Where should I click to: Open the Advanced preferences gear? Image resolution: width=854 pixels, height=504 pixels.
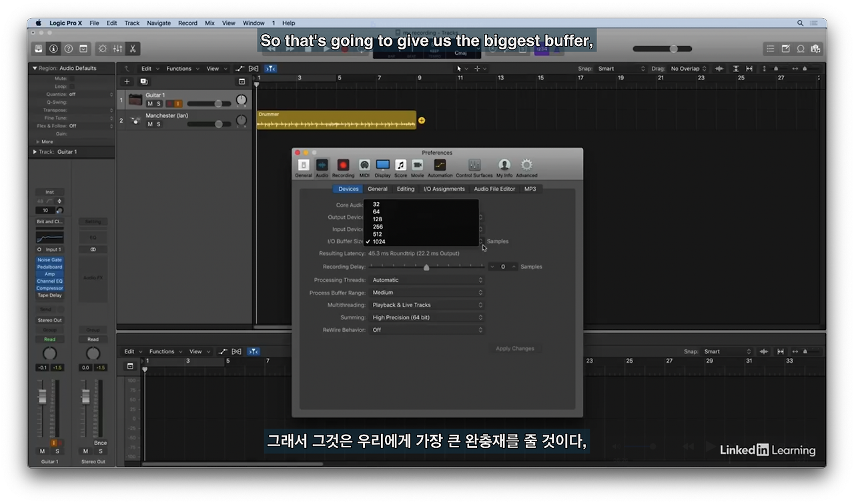coord(526,168)
